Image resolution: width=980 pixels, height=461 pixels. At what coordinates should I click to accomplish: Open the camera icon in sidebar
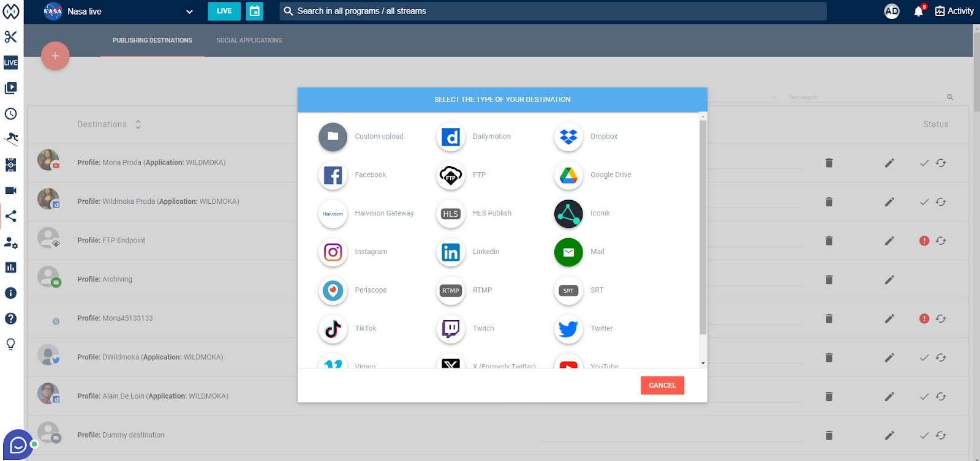point(10,190)
